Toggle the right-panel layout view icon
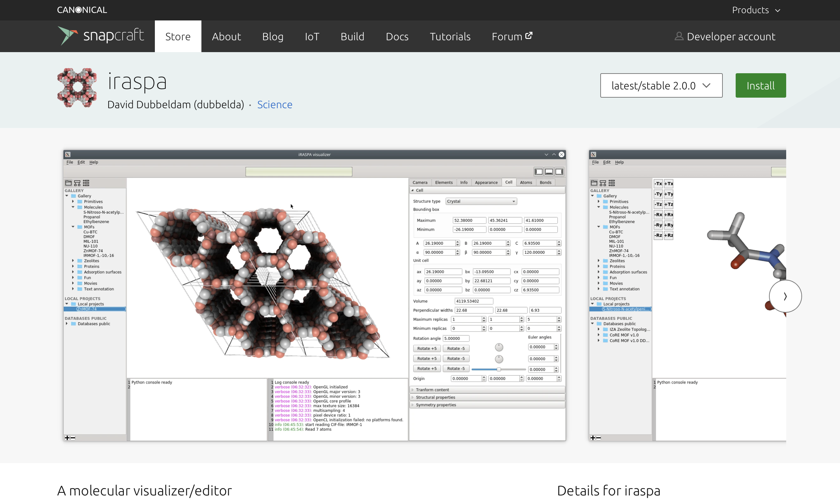The height and width of the screenshot is (504, 840). tap(559, 172)
